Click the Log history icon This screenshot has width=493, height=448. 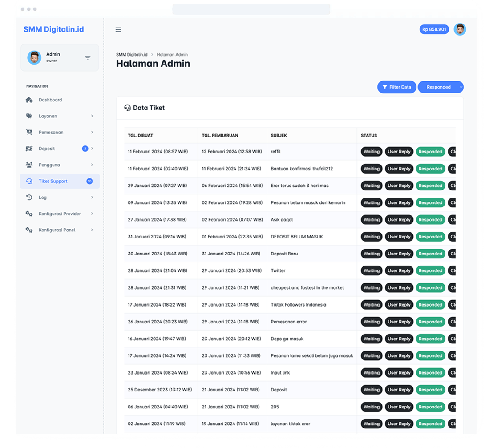point(29,198)
